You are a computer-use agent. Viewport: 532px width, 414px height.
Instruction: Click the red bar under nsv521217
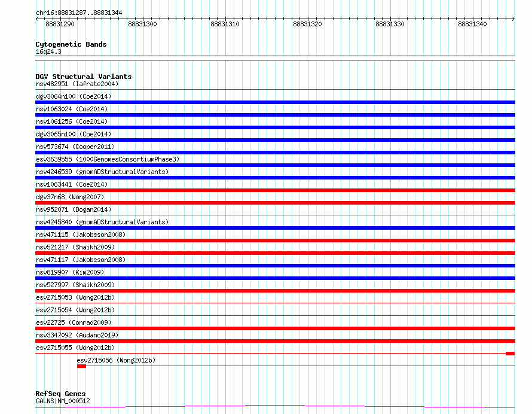[275, 253]
